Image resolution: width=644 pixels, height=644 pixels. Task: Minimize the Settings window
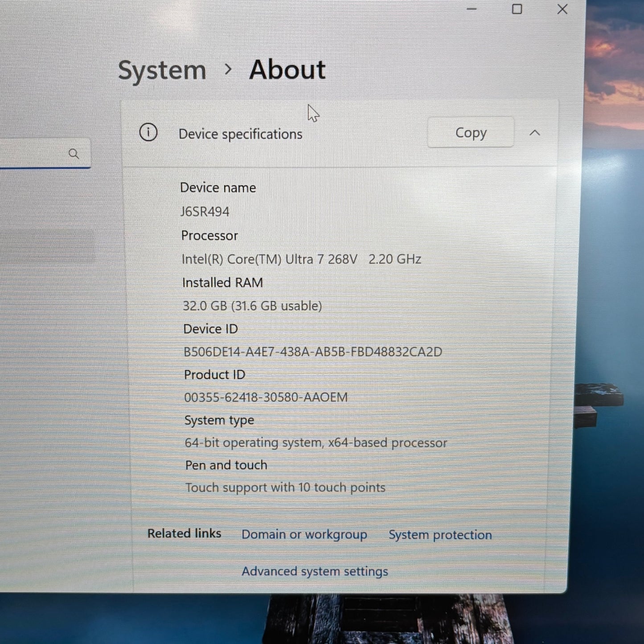point(472,9)
